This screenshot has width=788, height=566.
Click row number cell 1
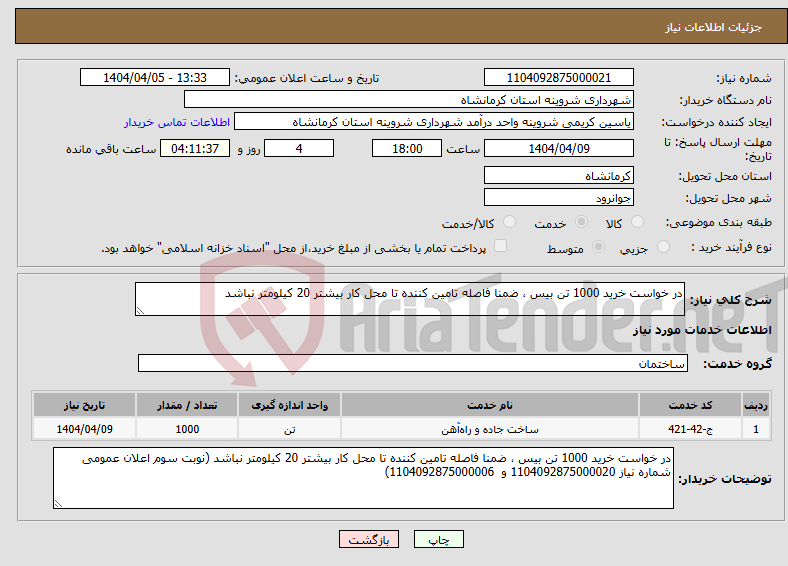tap(756, 429)
